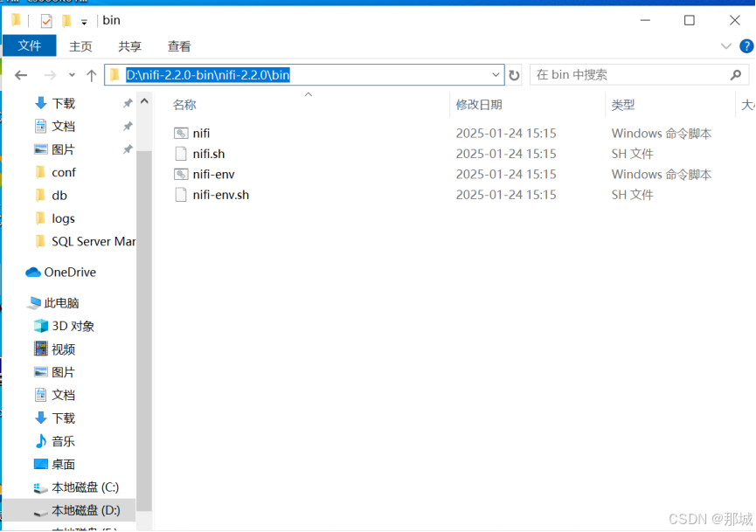This screenshot has width=756, height=532.
Task: Click the New Folder icon in quick access toolbar
Action: click(x=66, y=21)
